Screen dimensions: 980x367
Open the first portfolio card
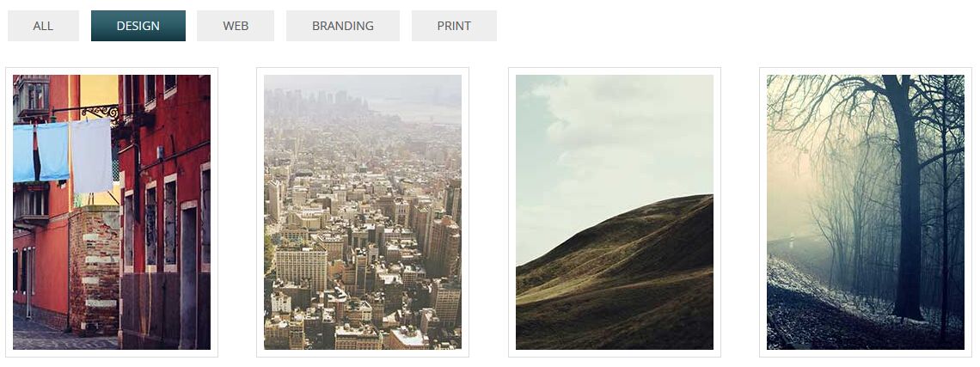(x=112, y=212)
